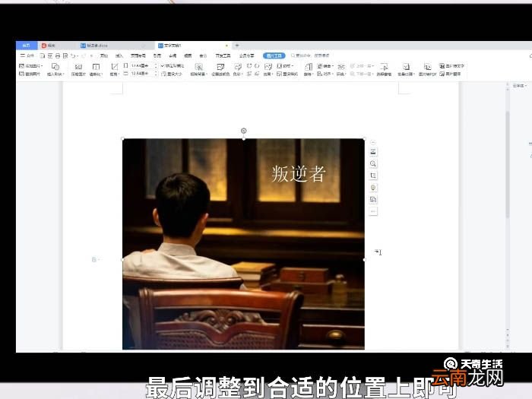Click the command search box in menu bar
This screenshot has height=399, width=532.
coord(310,55)
